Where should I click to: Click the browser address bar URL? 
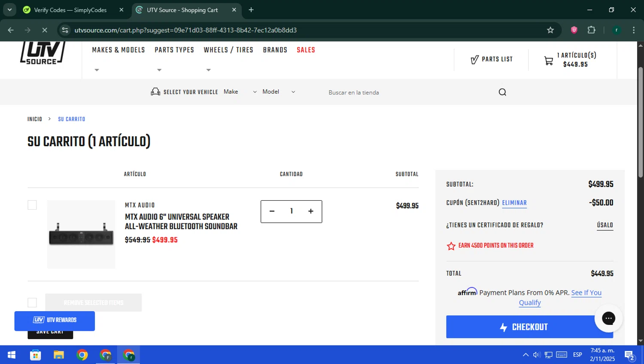click(x=185, y=30)
